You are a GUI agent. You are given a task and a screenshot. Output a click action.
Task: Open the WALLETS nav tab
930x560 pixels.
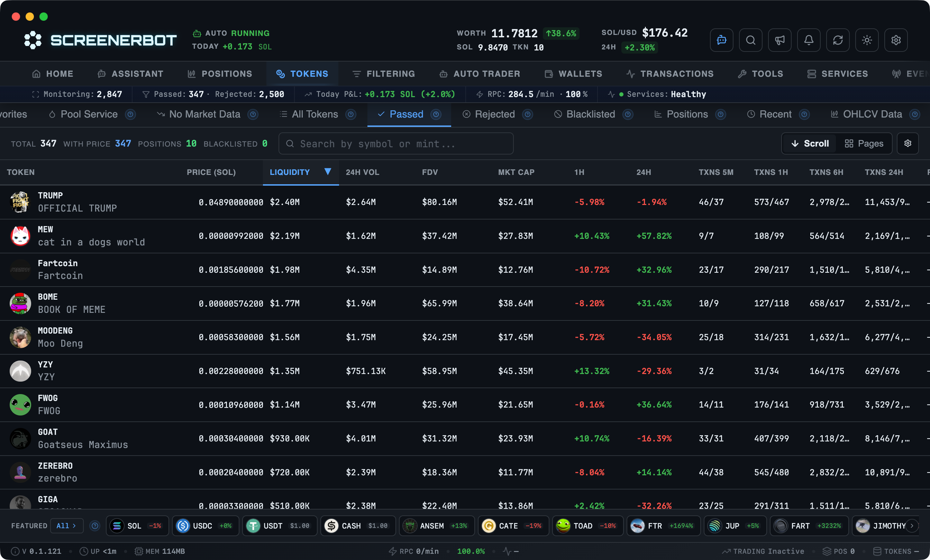573,74
